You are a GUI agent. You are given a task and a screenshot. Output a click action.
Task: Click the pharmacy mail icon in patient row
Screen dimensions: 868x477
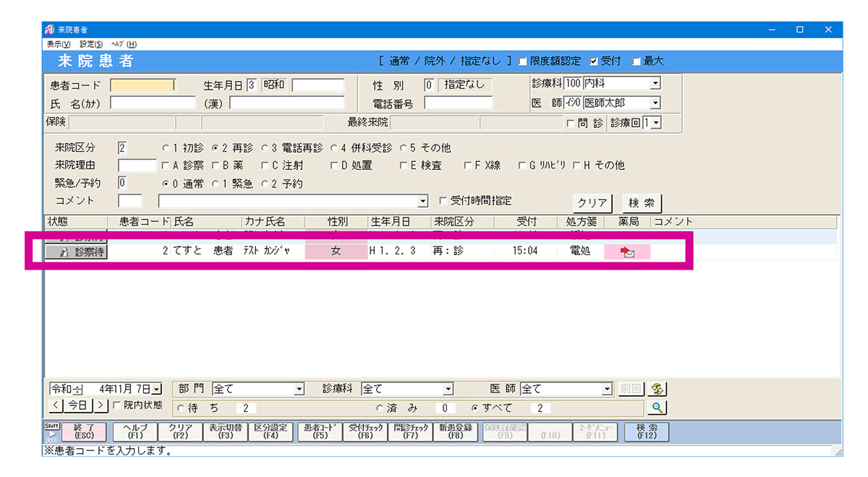pyautogui.click(x=627, y=252)
